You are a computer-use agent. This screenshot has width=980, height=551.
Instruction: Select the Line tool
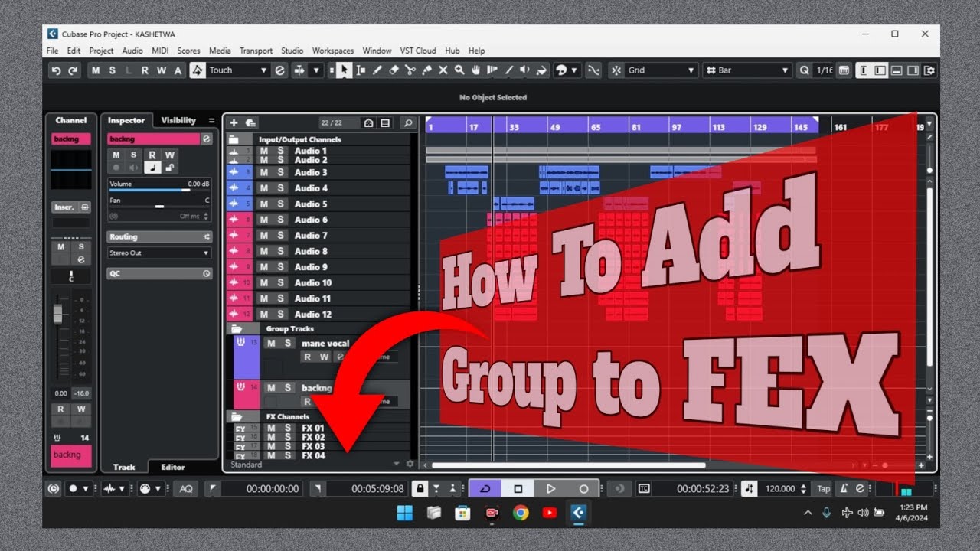(508, 70)
